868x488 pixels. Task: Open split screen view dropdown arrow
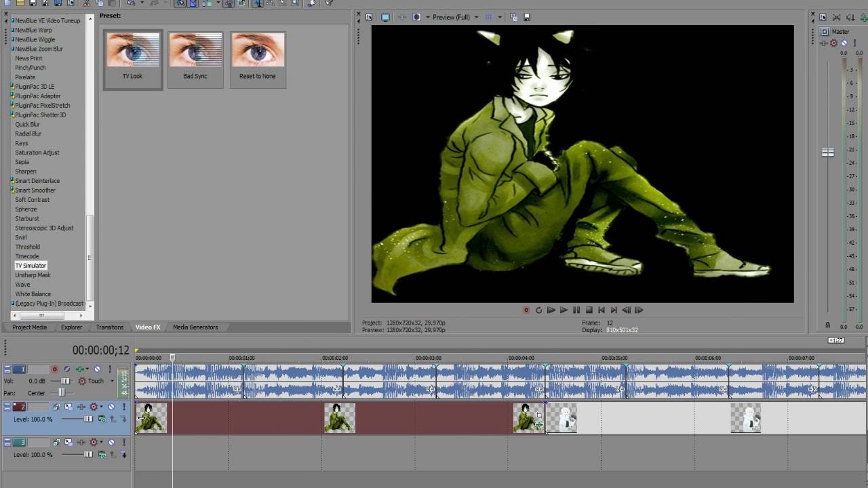pos(427,17)
